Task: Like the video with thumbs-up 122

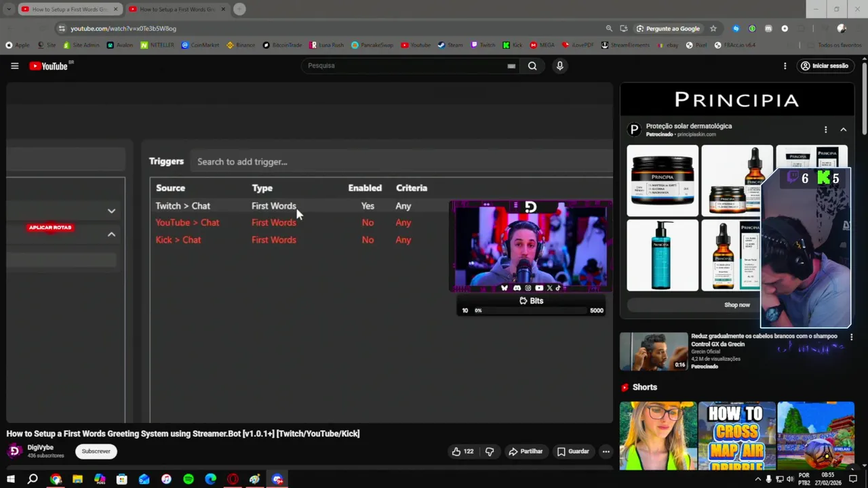Action: coord(462,451)
